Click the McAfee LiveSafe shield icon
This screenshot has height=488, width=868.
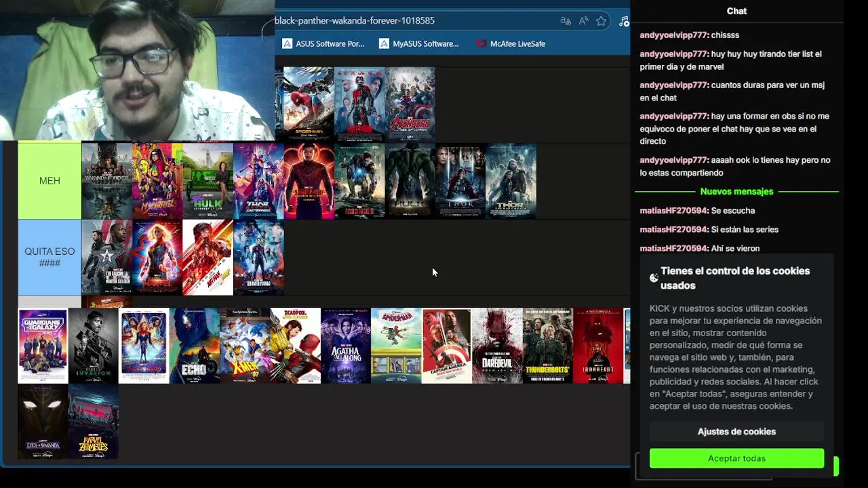[x=481, y=43]
